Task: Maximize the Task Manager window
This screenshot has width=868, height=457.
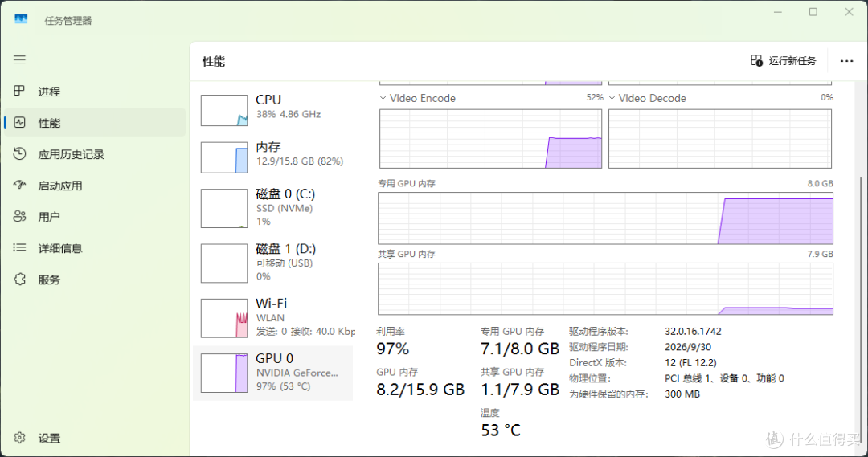Action: click(813, 11)
